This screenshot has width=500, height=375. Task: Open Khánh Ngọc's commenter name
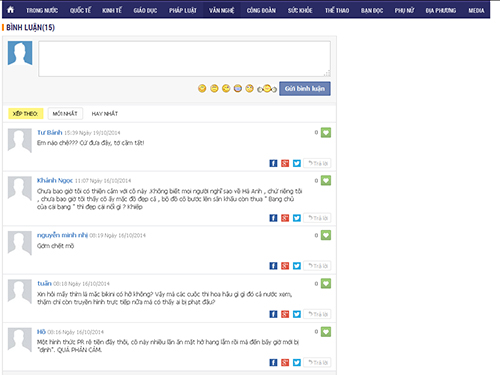[55, 181]
